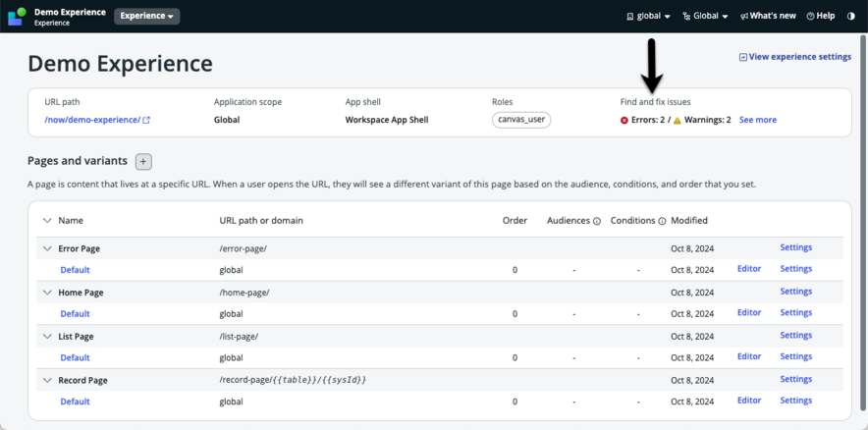
Task: Open Settings for the Home Page row
Action: pyautogui.click(x=796, y=292)
